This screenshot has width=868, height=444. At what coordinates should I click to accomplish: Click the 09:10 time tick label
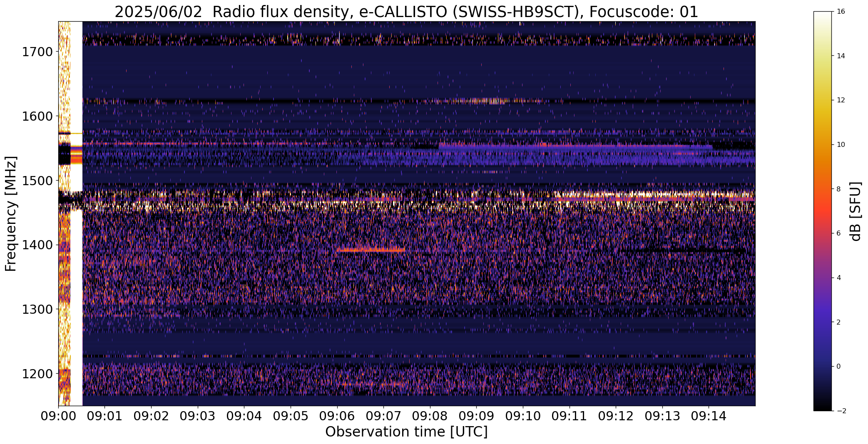tap(523, 416)
